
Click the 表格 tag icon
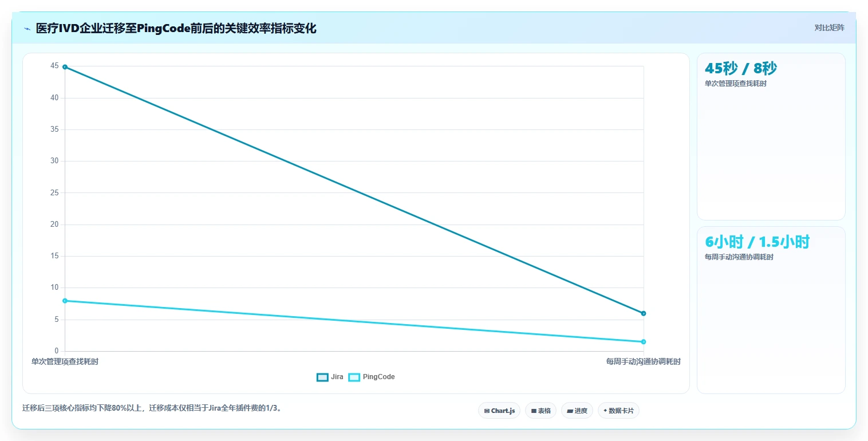(534, 411)
